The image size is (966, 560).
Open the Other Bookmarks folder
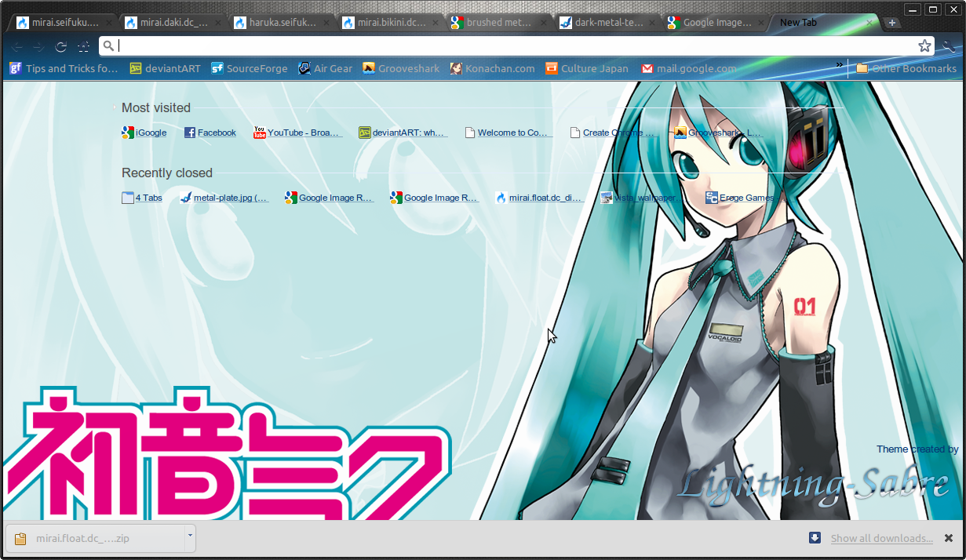(906, 68)
